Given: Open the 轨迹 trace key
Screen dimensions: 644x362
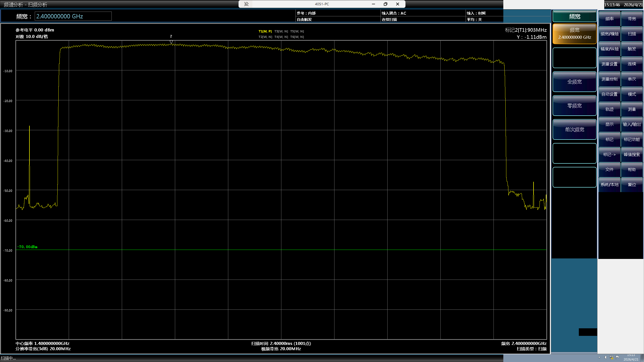Looking at the screenshot, I should 609,109.
